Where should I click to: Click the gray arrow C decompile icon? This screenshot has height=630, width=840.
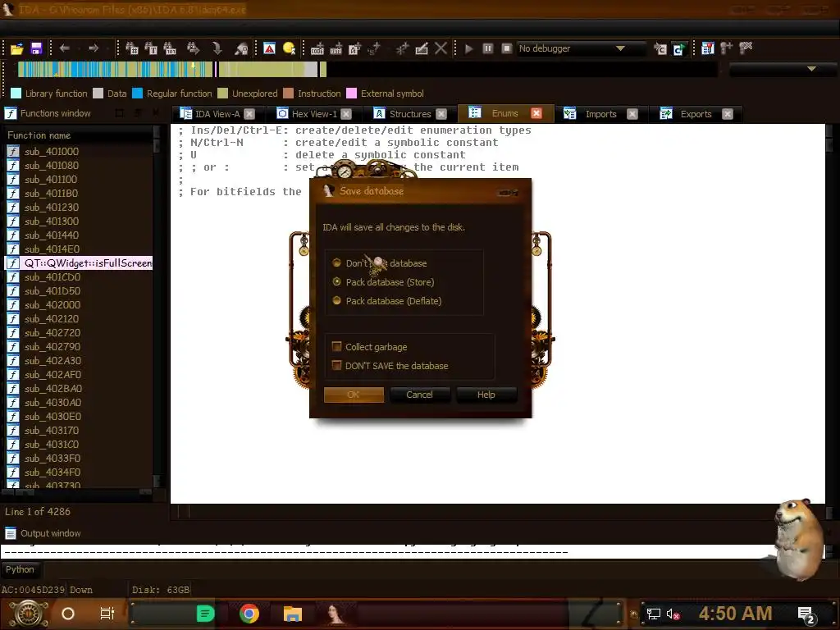pos(660,49)
